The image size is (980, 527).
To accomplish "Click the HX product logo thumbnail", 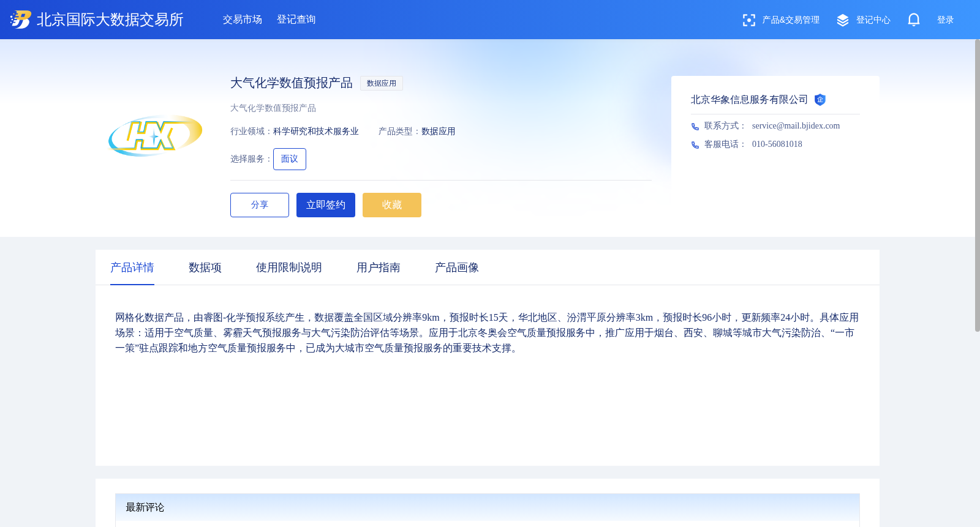I will [x=156, y=135].
